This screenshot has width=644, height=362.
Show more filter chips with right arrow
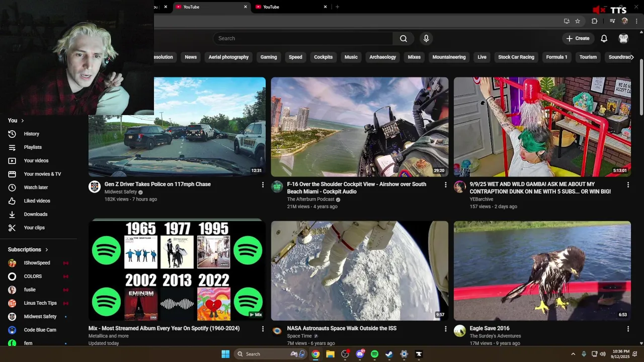click(632, 57)
